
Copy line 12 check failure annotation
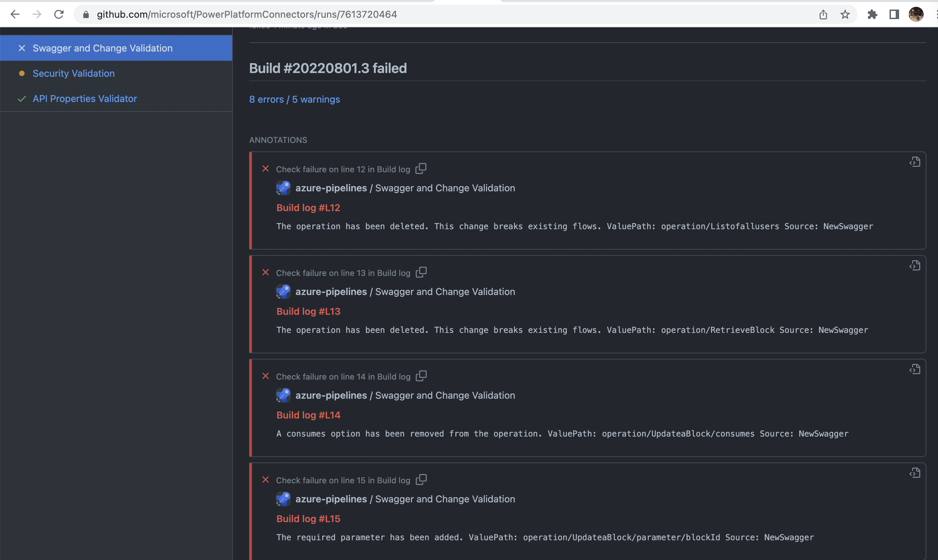[421, 169]
